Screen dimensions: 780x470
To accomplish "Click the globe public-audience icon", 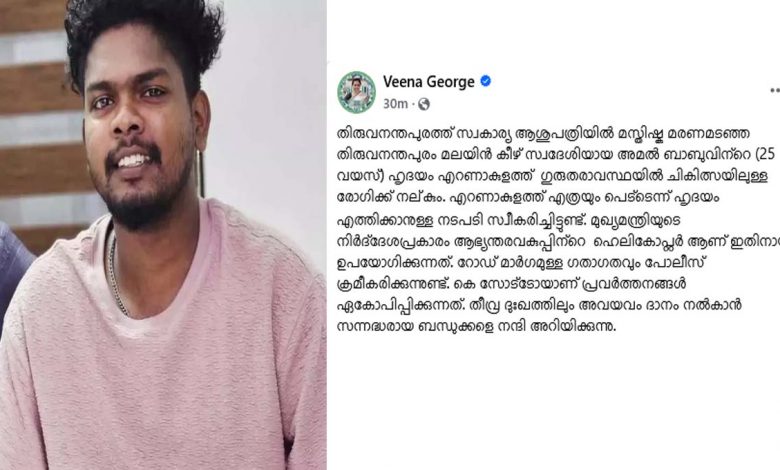I will [424, 104].
